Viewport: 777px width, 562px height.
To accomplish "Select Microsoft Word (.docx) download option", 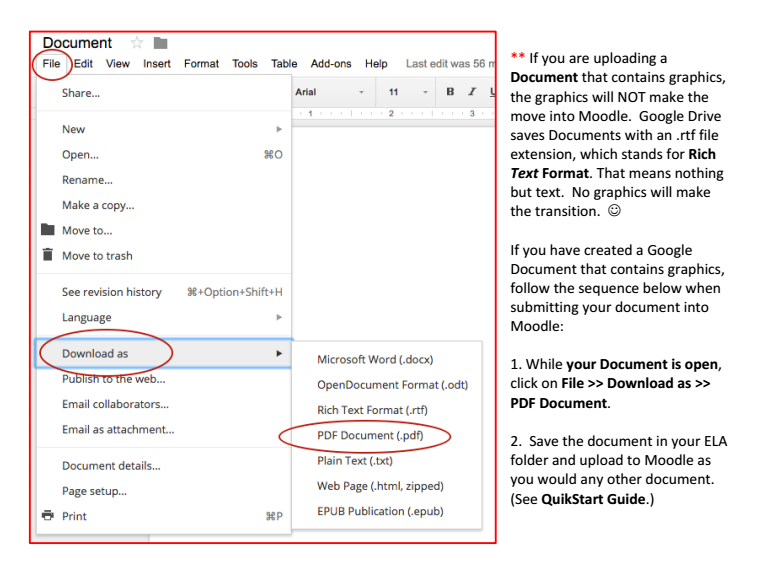I will (x=375, y=359).
